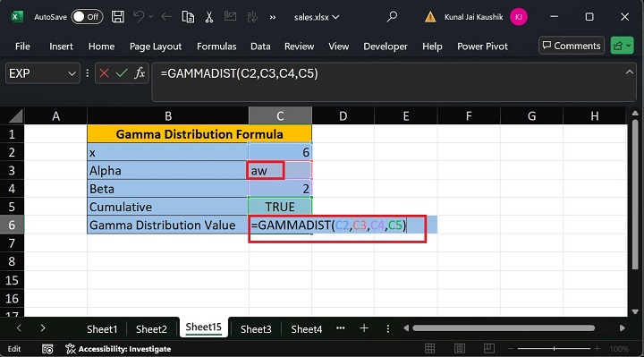Cancel formula entry with the red X

(104, 73)
